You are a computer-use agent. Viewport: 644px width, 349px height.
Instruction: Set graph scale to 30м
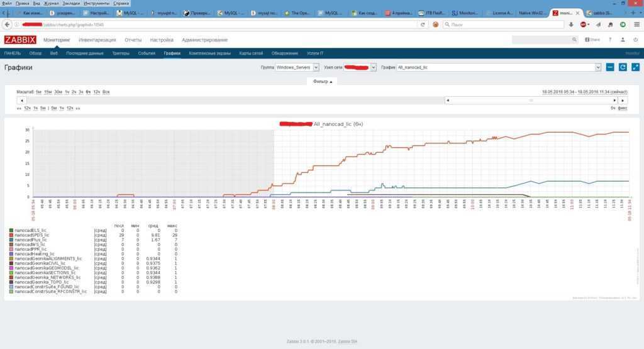pyautogui.click(x=58, y=92)
